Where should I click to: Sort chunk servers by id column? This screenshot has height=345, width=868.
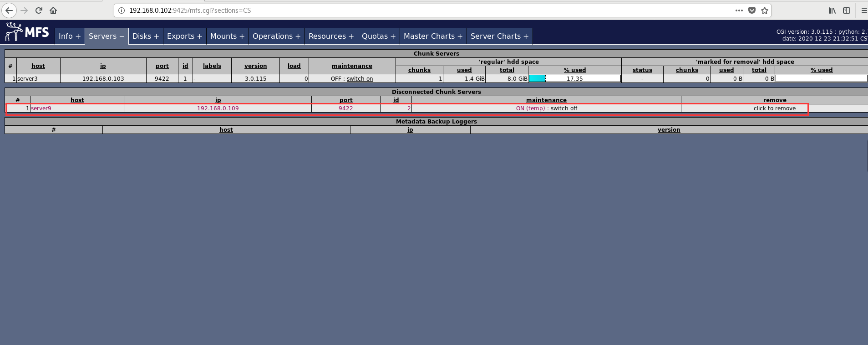tap(185, 66)
